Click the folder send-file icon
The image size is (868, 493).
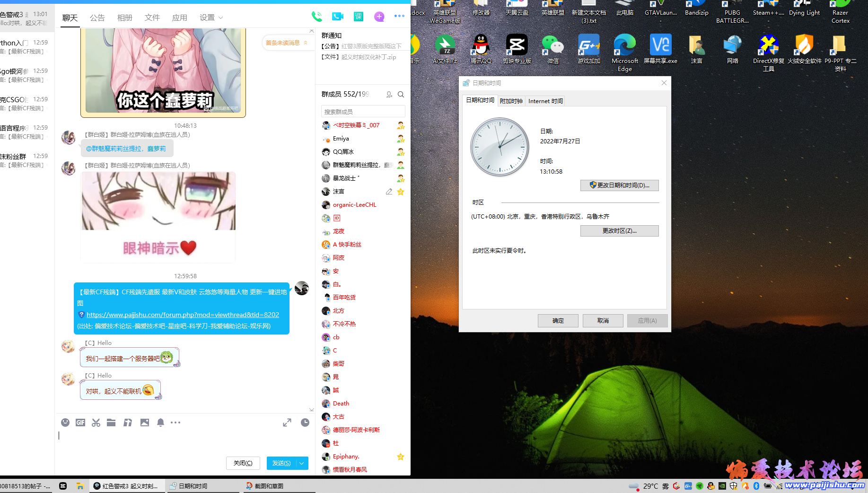[111, 423]
